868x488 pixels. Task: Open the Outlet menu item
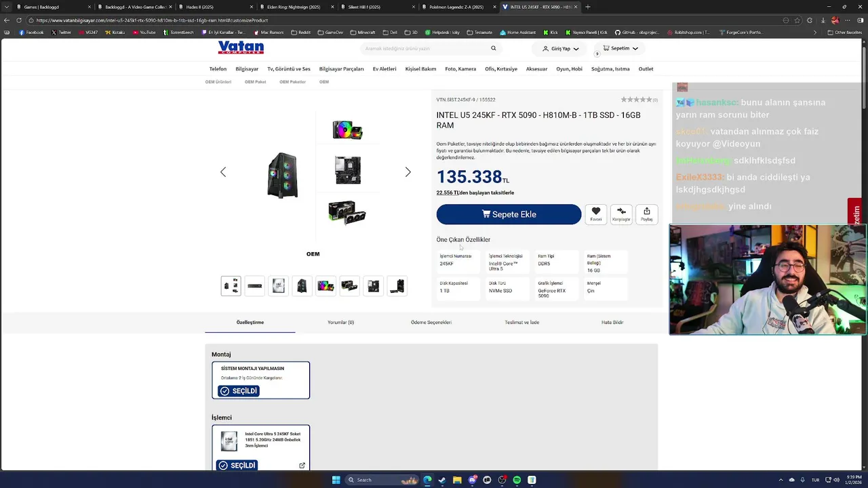tap(646, 68)
